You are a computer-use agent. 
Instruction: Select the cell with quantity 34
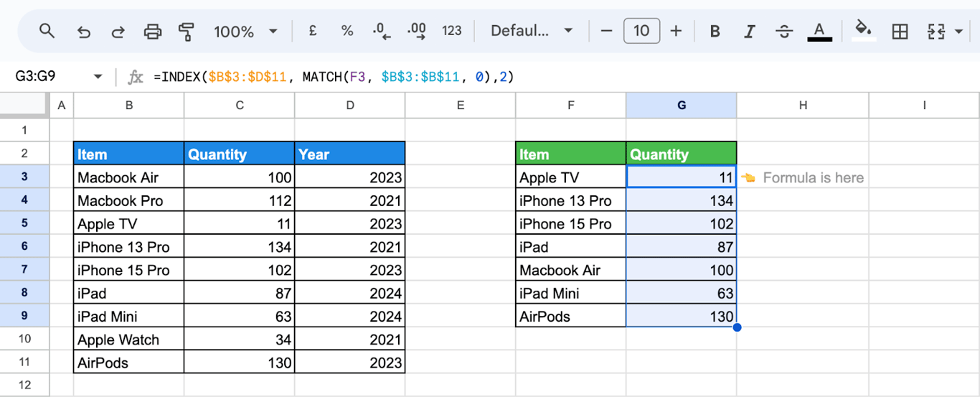point(240,339)
